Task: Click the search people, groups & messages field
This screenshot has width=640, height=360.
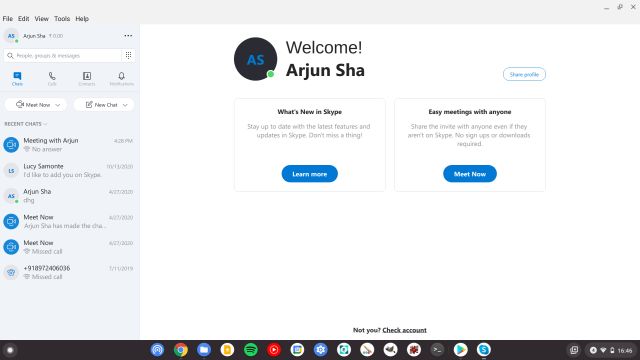Action: coord(63,56)
